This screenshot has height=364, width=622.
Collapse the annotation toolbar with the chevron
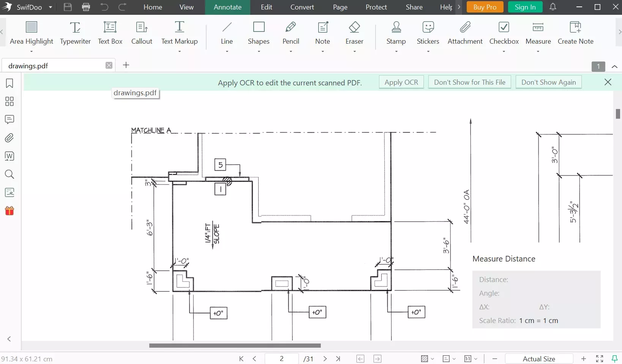[615, 66]
